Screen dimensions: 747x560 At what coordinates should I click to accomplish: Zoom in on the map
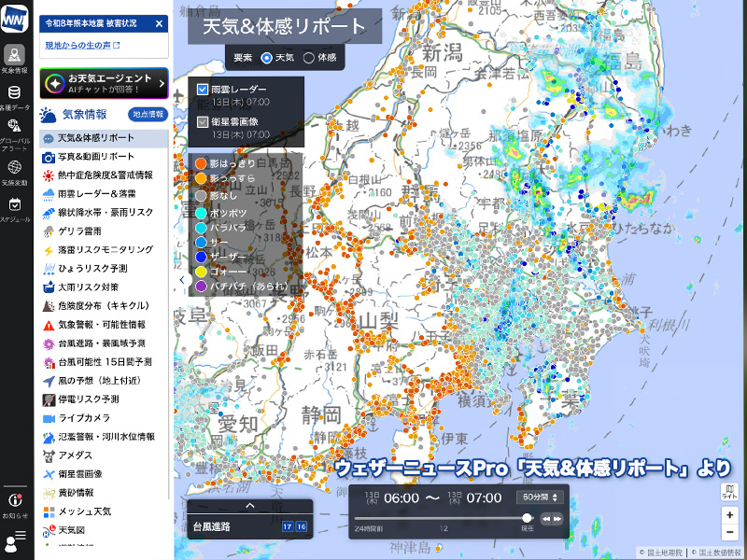[x=729, y=515]
